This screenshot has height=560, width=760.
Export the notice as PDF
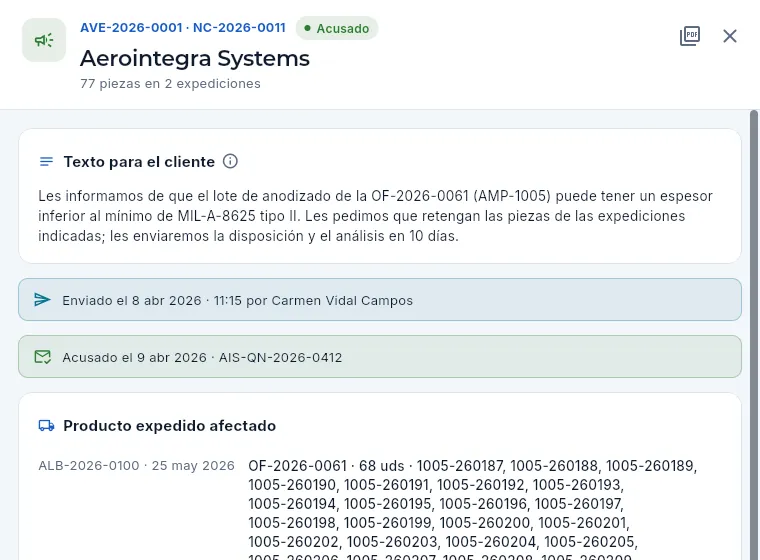pyautogui.click(x=690, y=36)
